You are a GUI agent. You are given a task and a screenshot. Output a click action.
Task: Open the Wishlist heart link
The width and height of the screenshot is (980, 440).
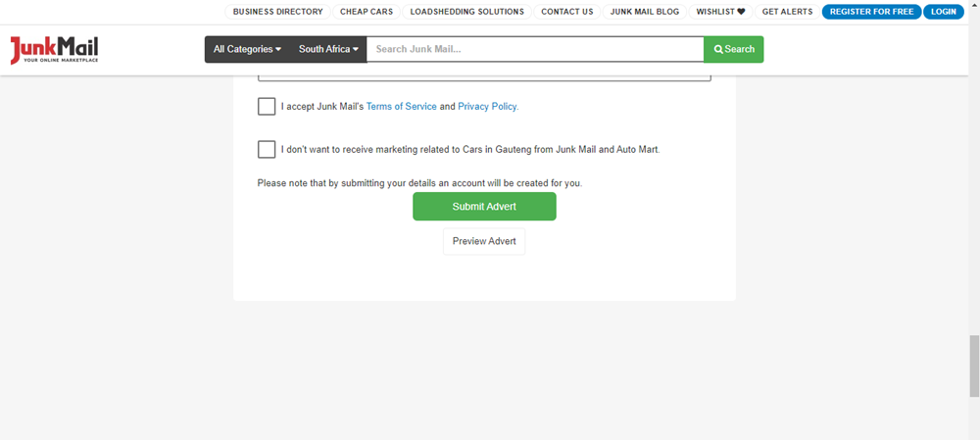tap(720, 12)
